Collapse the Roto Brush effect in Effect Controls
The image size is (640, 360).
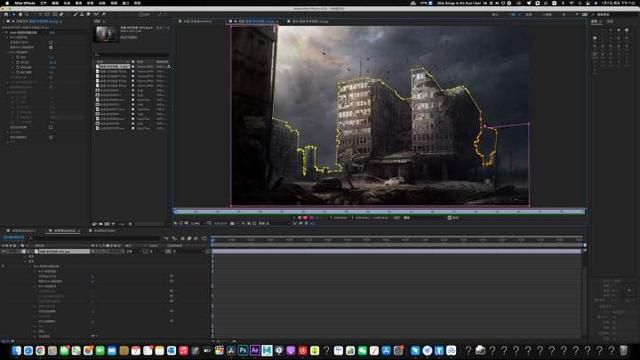coord(4,32)
